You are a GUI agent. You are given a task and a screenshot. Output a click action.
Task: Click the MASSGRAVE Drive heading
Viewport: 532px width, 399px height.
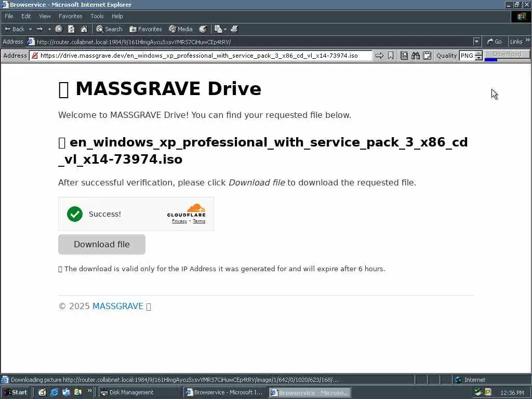pyautogui.click(x=160, y=89)
